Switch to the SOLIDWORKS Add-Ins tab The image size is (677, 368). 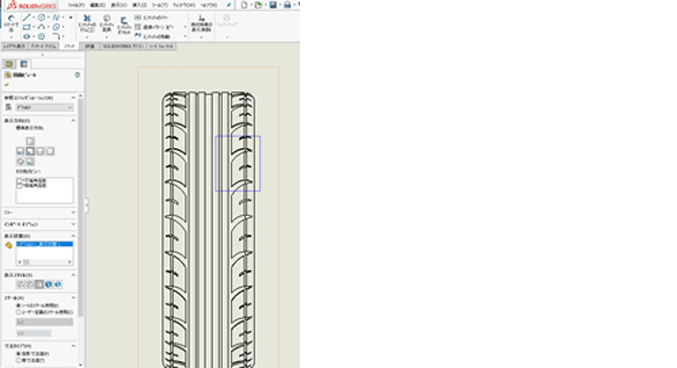(123, 46)
